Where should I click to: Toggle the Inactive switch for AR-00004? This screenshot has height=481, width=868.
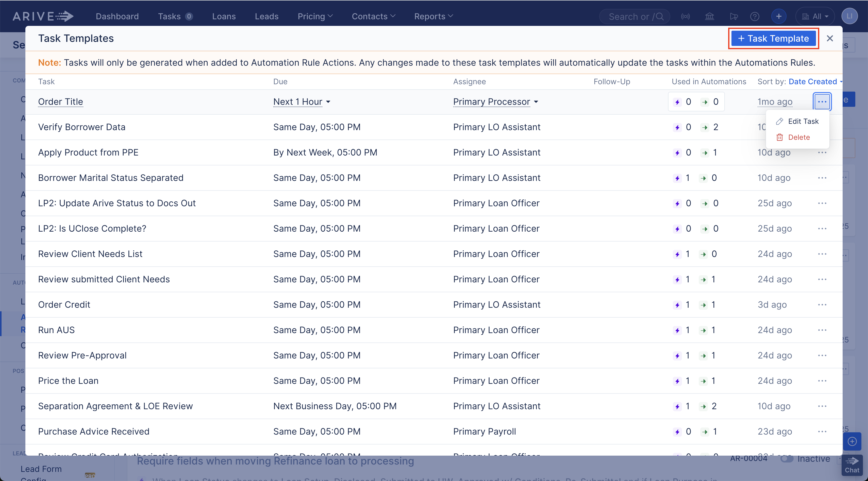pyautogui.click(x=788, y=459)
